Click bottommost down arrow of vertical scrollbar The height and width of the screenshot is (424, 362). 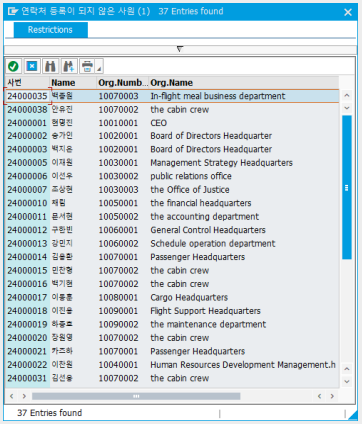coord(347,381)
